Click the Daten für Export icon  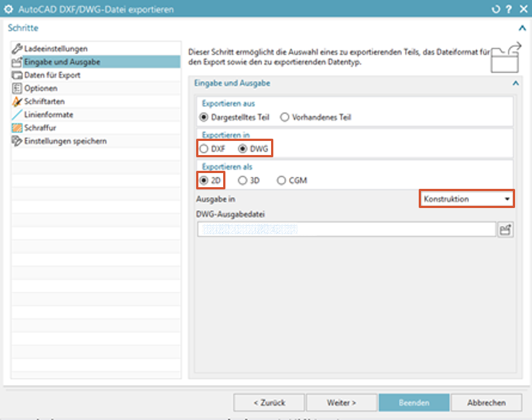(x=17, y=75)
